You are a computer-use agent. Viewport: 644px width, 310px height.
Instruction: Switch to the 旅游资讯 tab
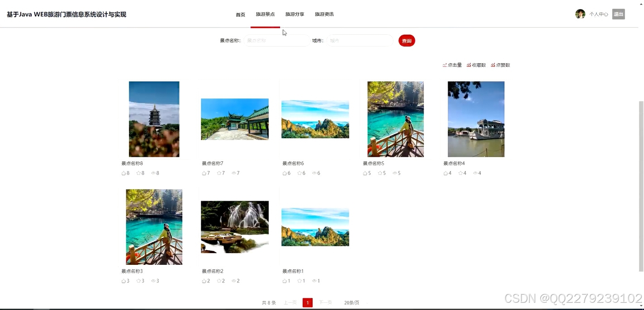pos(324,14)
